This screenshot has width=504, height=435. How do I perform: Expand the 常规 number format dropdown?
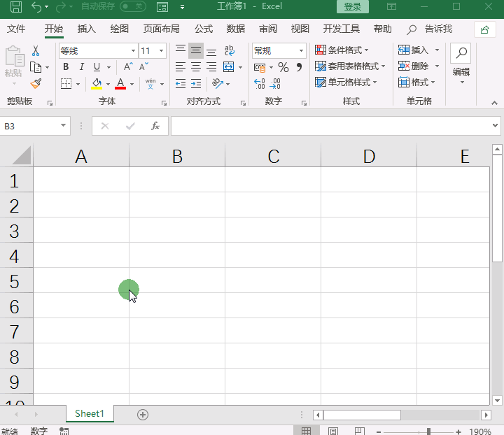tap(302, 51)
